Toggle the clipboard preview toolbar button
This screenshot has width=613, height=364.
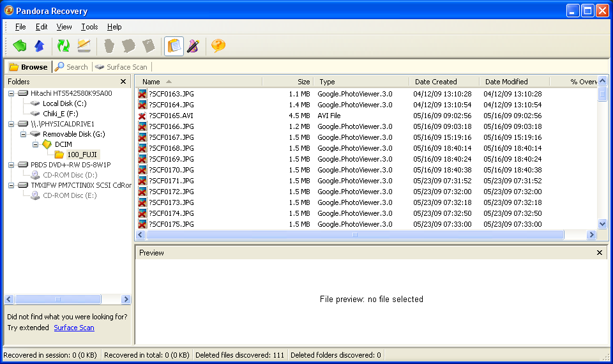pyautogui.click(x=174, y=46)
